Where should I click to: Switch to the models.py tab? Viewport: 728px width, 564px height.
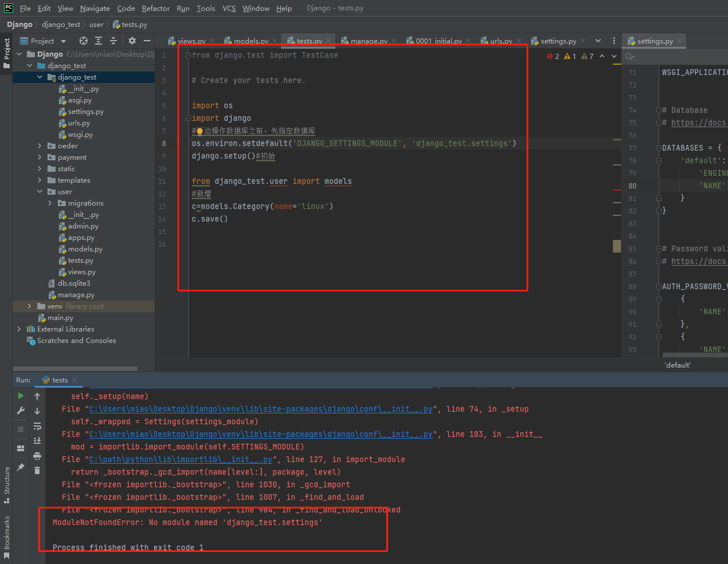tap(251, 41)
